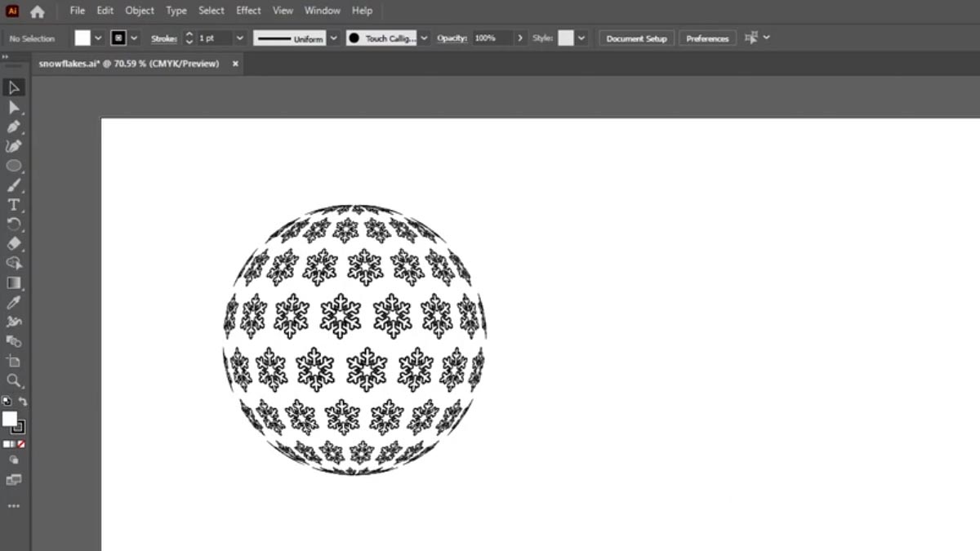Open the Effect menu

click(247, 11)
